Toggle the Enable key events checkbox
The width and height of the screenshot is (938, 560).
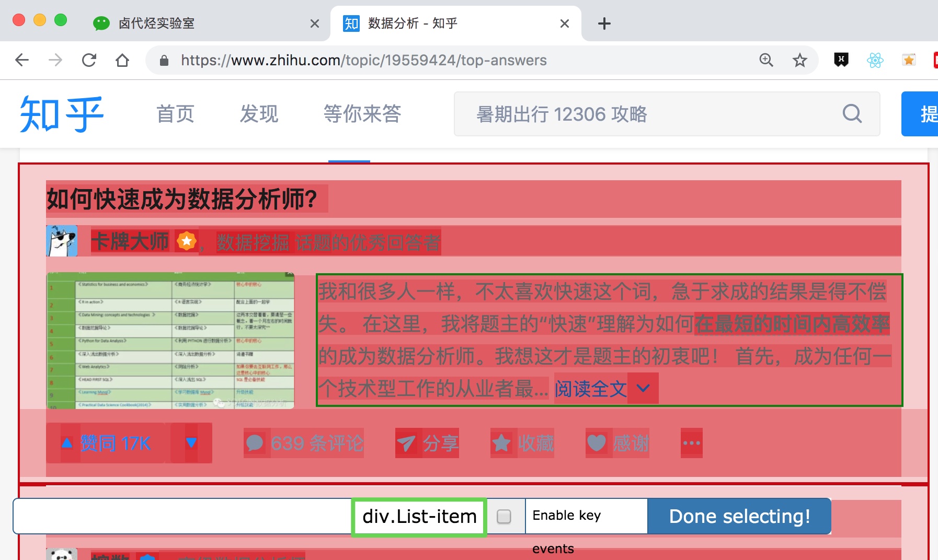(504, 517)
